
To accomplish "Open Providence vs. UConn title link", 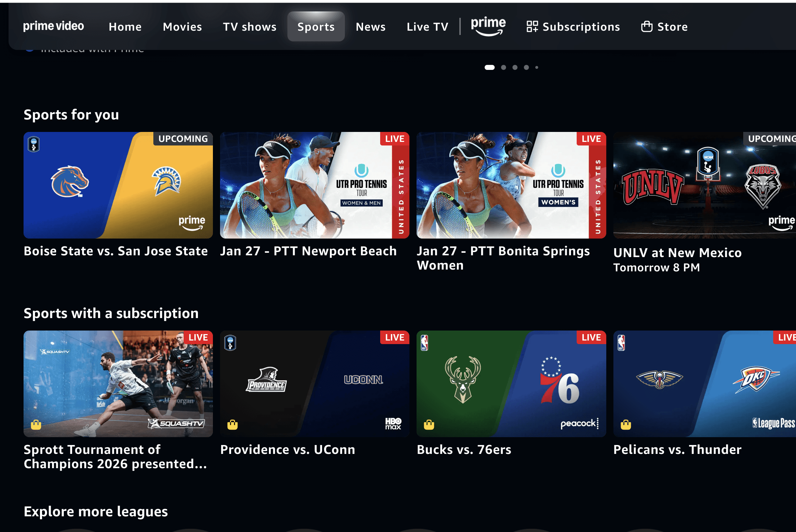I will [287, 450].
